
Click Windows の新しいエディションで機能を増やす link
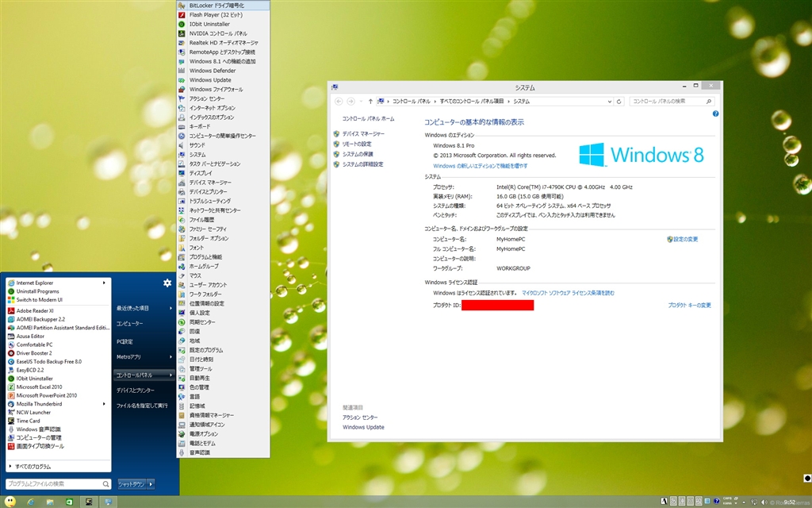point(481,166)
